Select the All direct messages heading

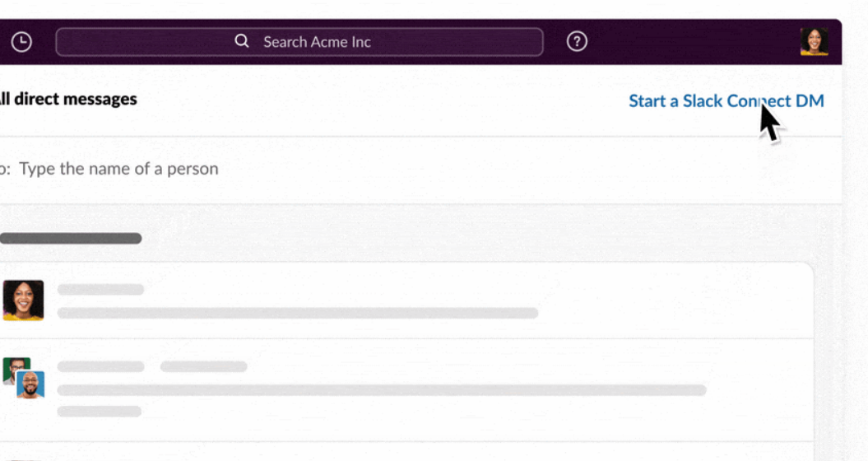tap(67, 99)
